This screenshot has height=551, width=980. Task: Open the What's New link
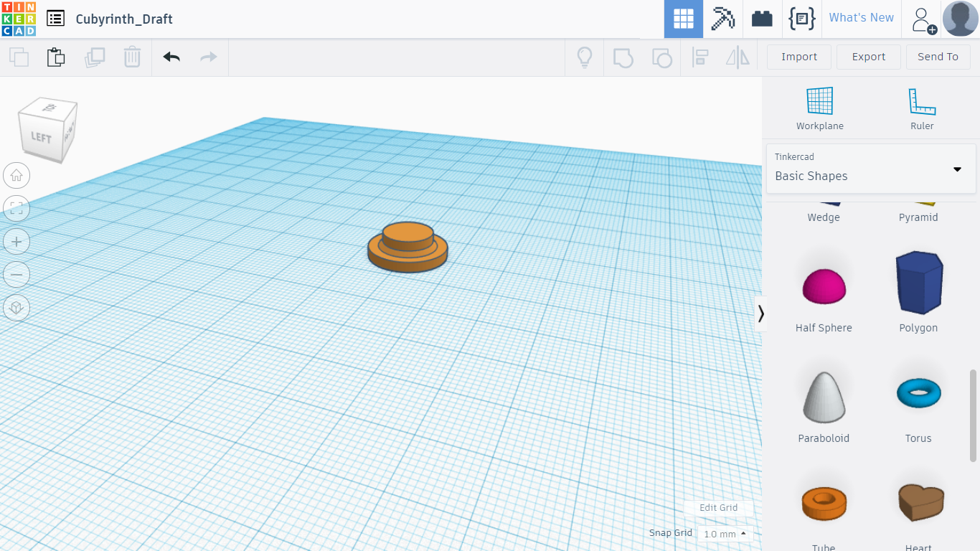[862, 18]
